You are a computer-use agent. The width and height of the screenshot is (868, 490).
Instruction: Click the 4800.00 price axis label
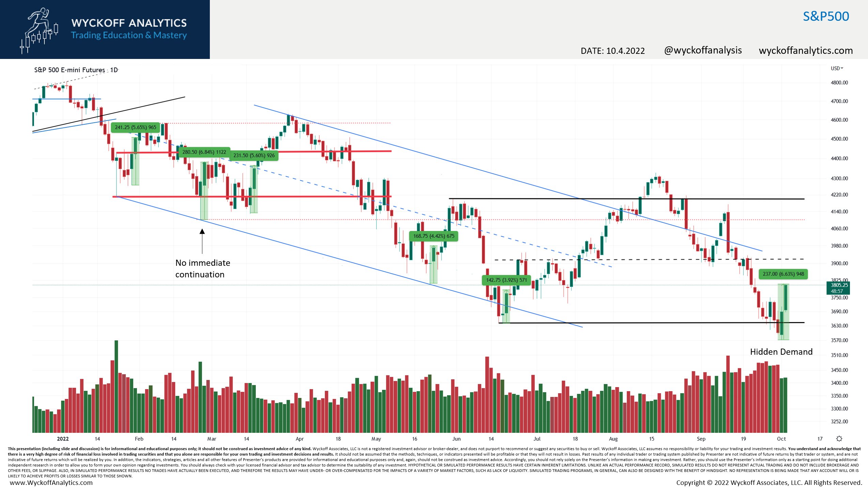(x=839, y=82)
